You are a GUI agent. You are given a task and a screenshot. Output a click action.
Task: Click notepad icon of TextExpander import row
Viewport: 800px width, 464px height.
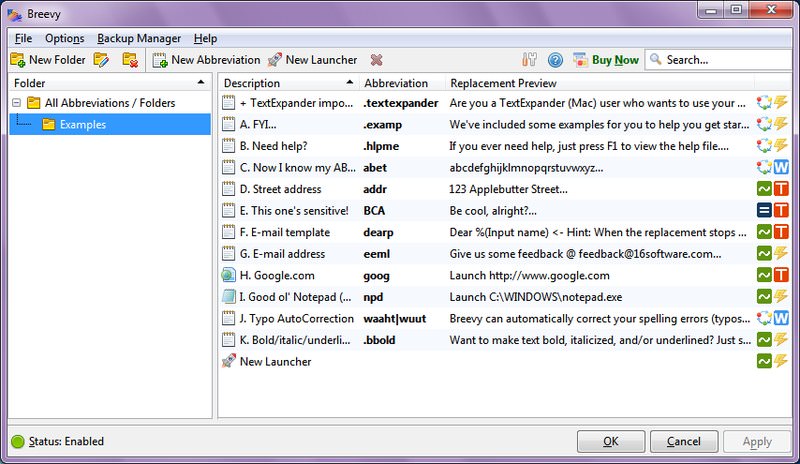tap(229, 103)
